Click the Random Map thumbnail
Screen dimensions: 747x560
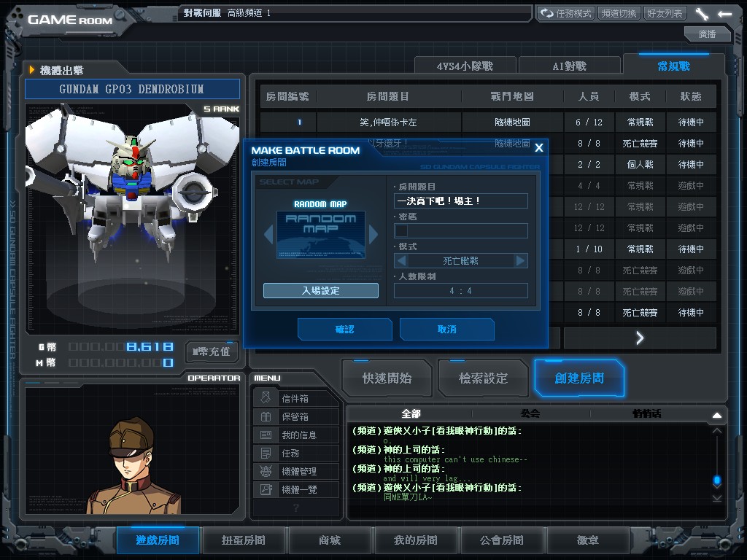click(321, 235)
